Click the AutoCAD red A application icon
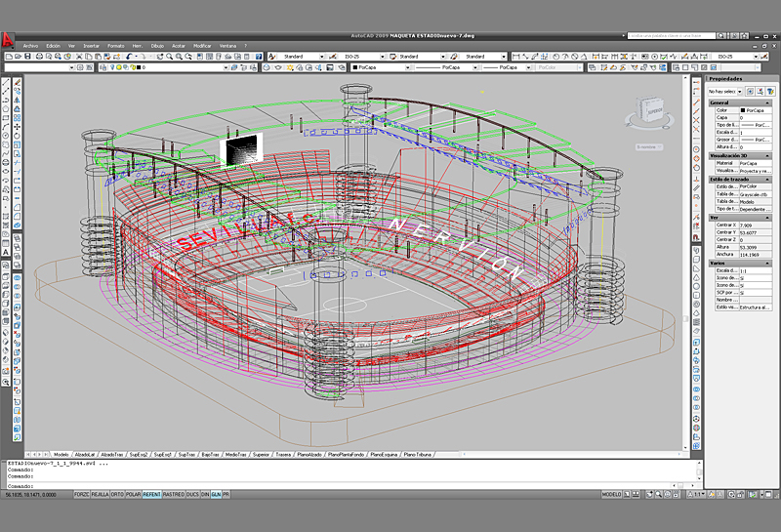 [x=7, y=40]
